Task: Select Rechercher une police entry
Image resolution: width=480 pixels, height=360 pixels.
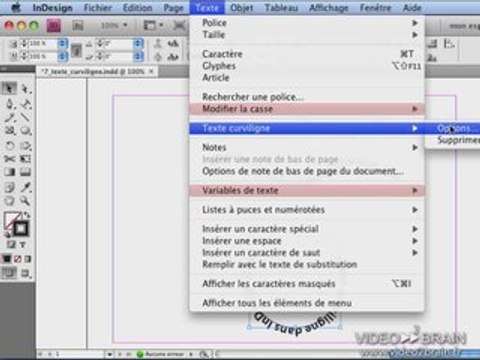Action: tap(307, 97)
